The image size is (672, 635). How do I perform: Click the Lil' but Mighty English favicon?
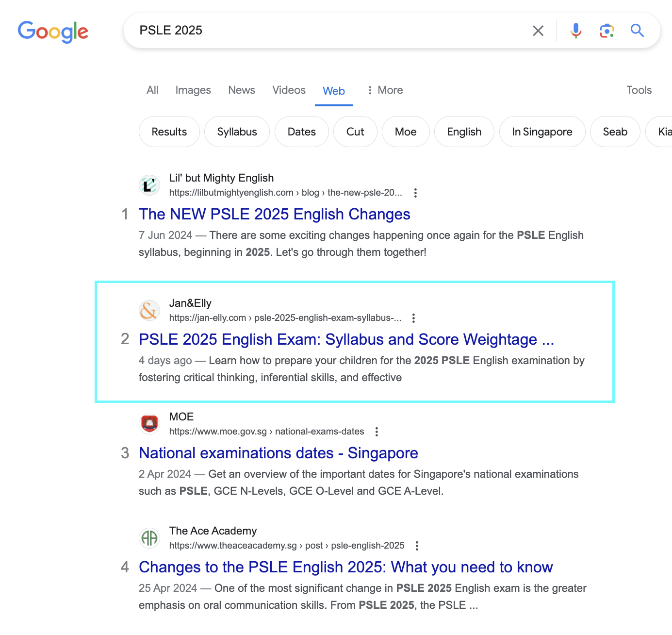tap(149, 185)
